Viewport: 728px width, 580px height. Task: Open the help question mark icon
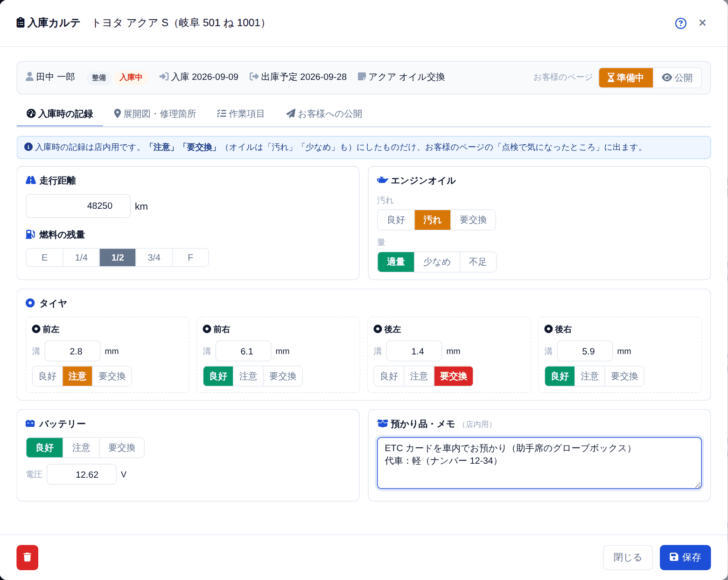(x=681, y=23)
